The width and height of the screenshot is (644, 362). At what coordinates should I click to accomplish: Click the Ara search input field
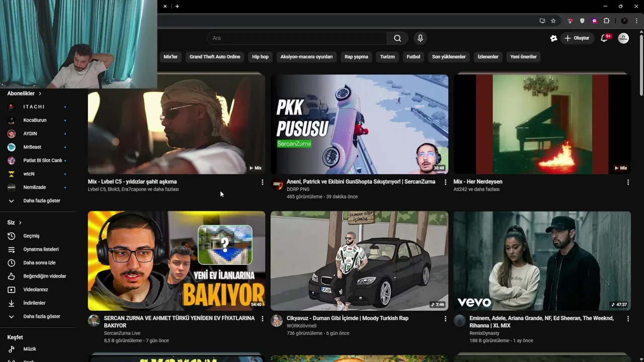pyautogui.click(x=297, y=38)
